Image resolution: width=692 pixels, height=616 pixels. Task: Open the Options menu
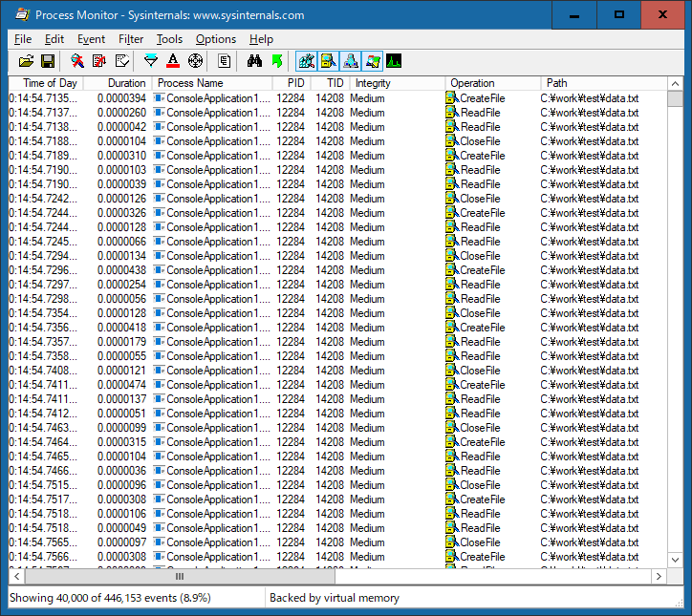click(216, 39)
